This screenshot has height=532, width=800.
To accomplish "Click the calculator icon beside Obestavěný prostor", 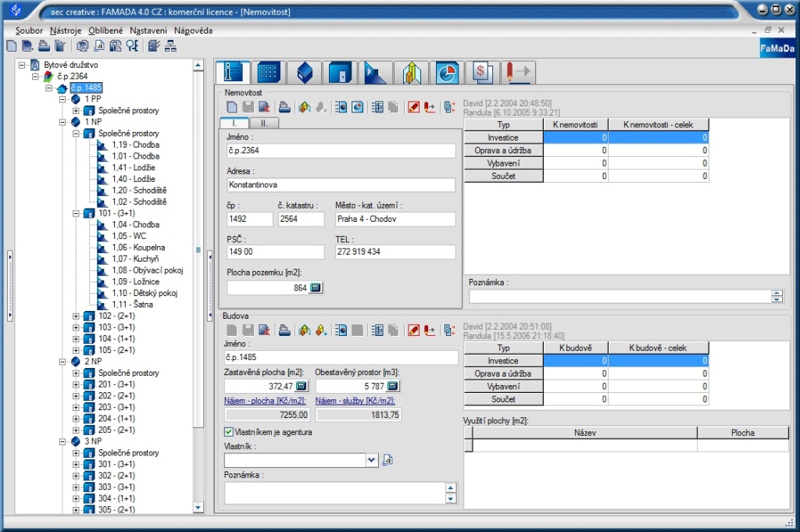I will 392,386.
